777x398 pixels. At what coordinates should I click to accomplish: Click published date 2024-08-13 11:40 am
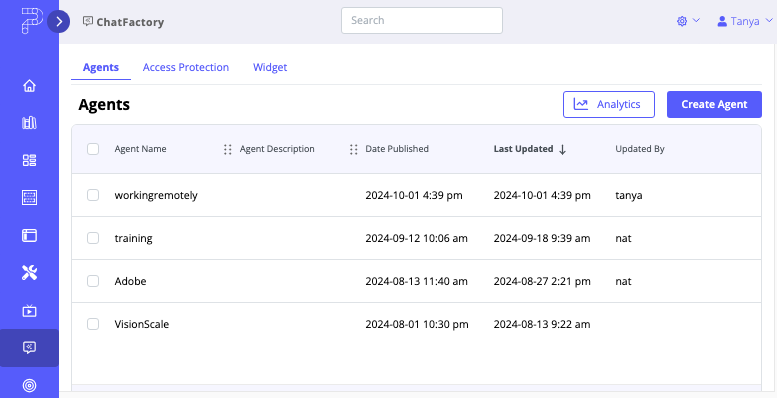(x=416, y=282)
